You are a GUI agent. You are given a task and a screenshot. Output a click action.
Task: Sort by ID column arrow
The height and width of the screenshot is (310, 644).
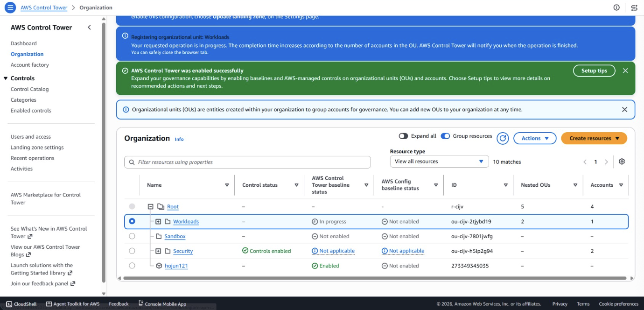coord(505,185)
